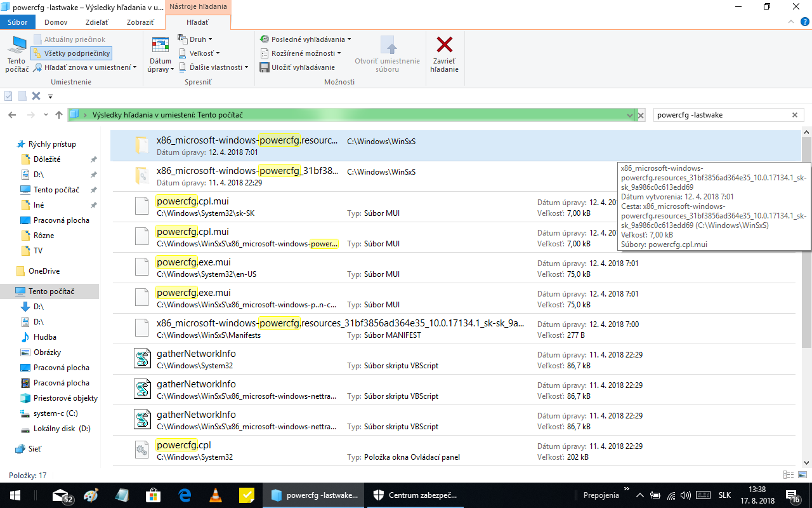The image size is (812, 508).
Task: Switch to the Zobraziť ribbon tab
Action: tap(140, 22)
